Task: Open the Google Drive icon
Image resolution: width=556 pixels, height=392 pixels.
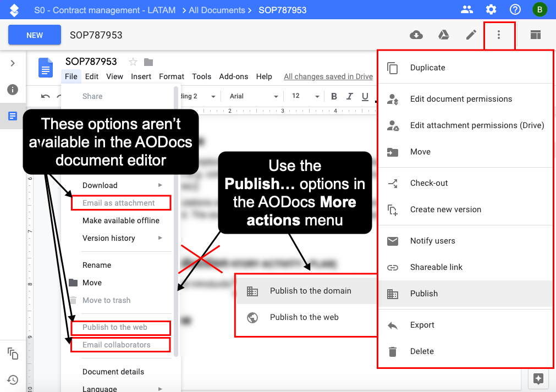Action: (x=444, y=35)
